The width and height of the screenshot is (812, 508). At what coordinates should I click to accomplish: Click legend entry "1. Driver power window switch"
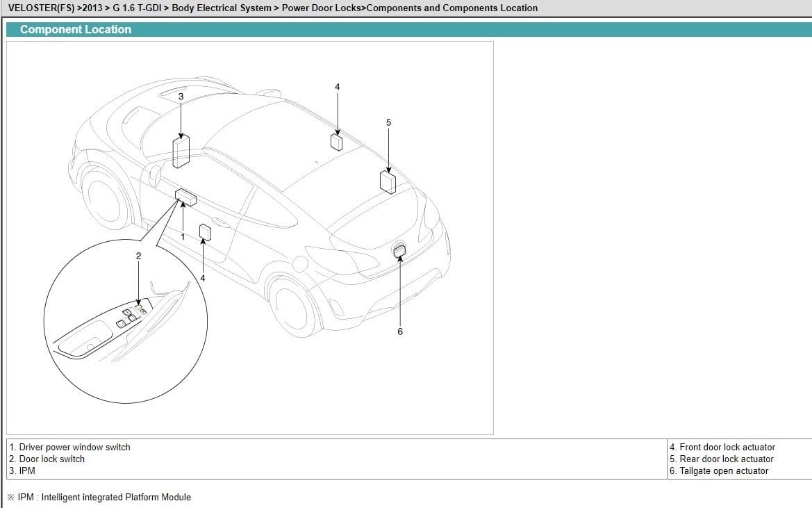70,447
